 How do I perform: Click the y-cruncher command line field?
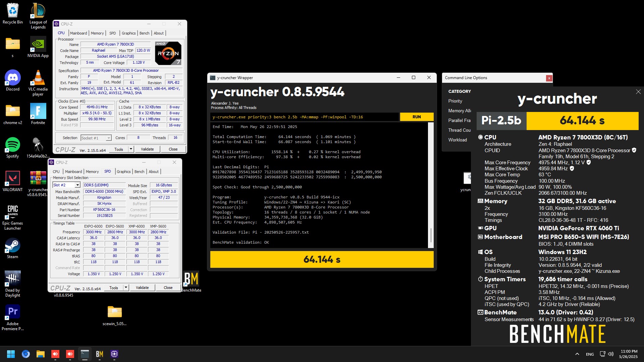pos(305,117)
